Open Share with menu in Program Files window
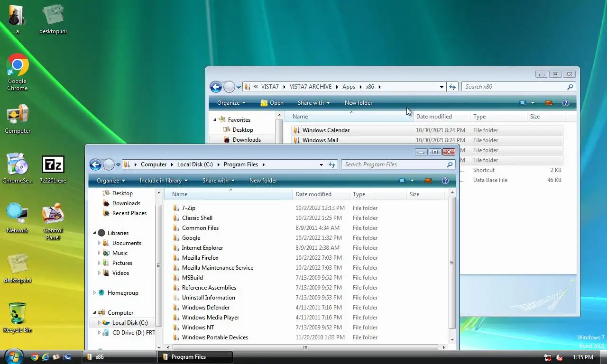 [219, 181]
